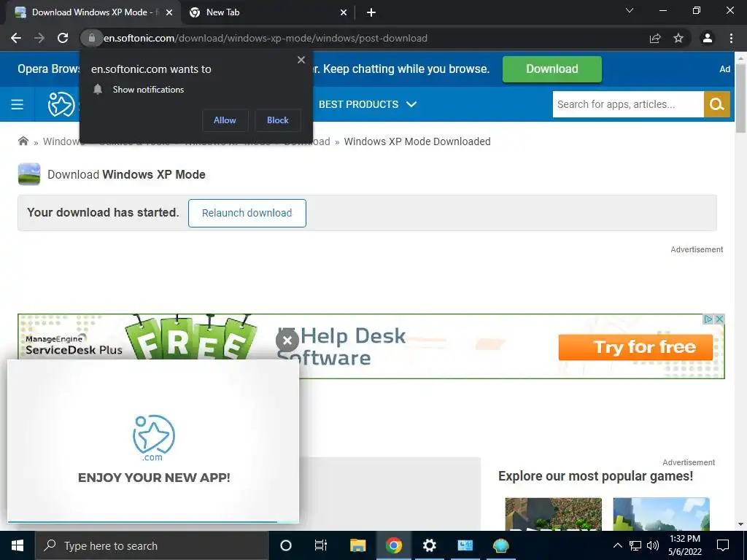Open tab search chevron in title bar
Image resolution: width=747 pixels, height=560 pixels.
(x=630, y=10)
